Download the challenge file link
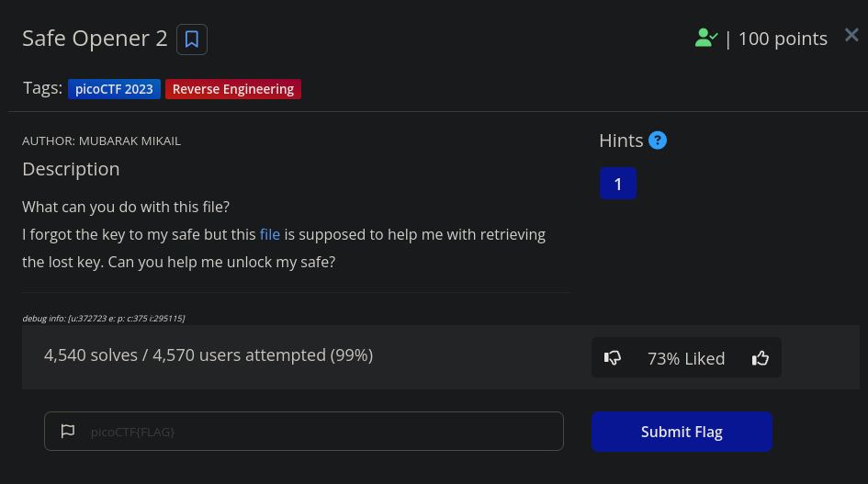The height and width of the screenshot is (484, 868). click(x=270, y=234)
